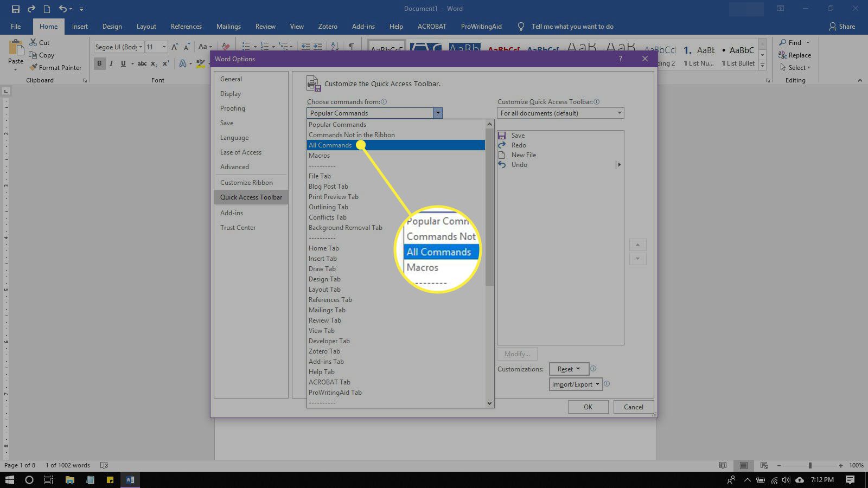Click the New File icon in title bar
868x488 pixels.
[47, 9]
